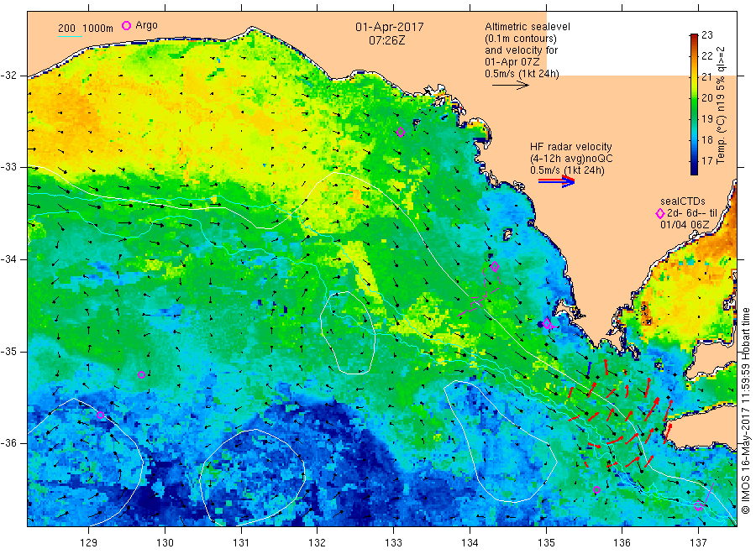Click the black altimetric velocity scale arrow

pos(511,86)
